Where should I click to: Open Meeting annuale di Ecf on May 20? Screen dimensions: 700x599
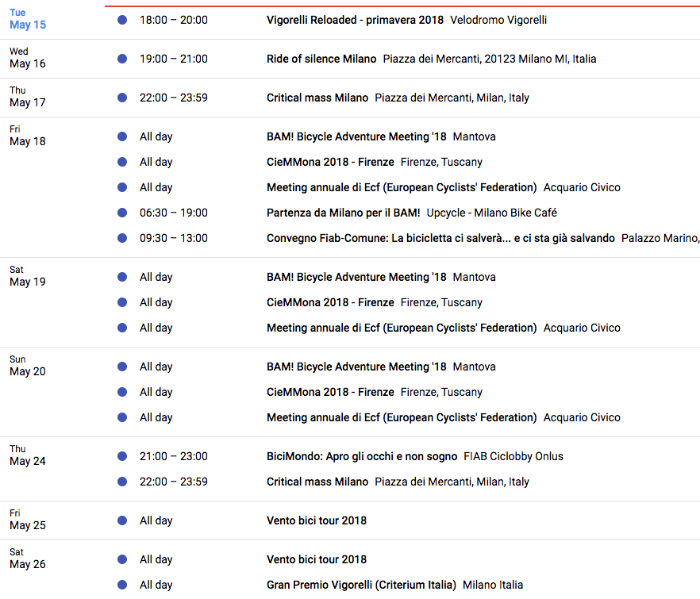pos(402,418)
